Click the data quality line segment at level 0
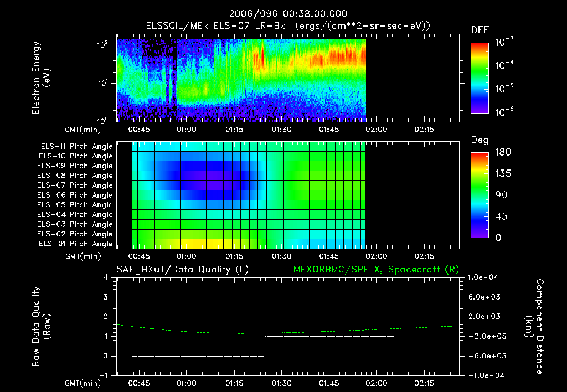Screen dimensions: 567x392 point(198,356)
